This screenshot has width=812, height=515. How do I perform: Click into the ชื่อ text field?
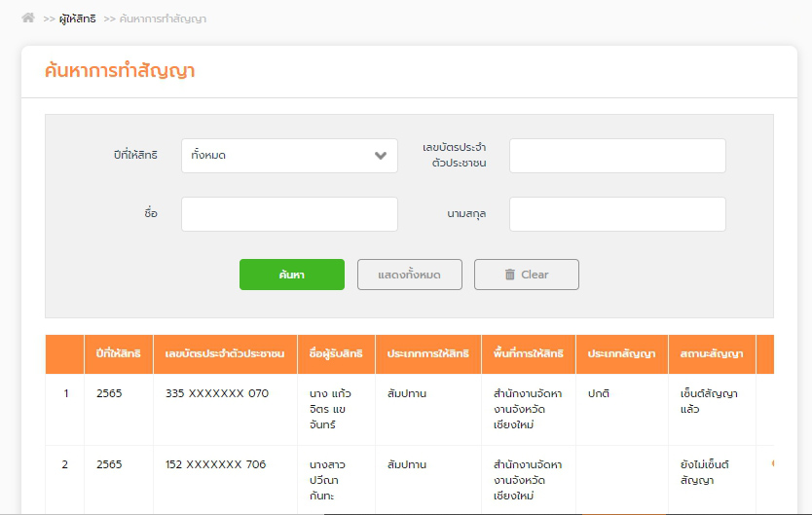click(289, 214)
